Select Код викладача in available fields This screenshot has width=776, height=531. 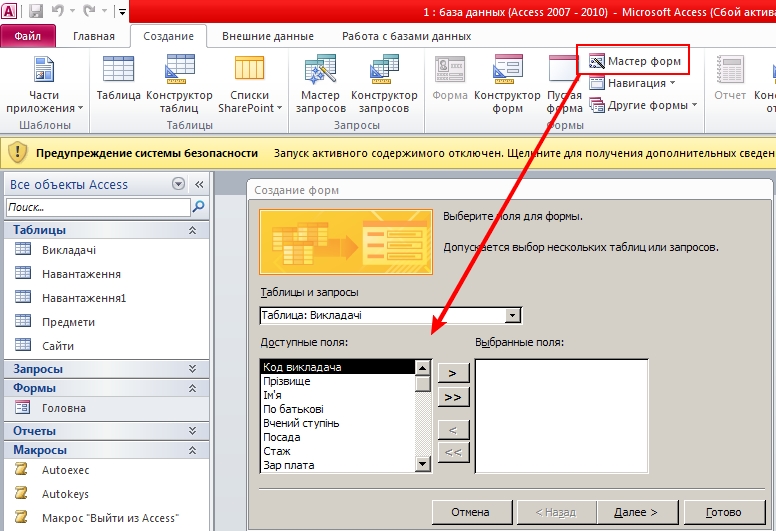[x=339, y=367]
